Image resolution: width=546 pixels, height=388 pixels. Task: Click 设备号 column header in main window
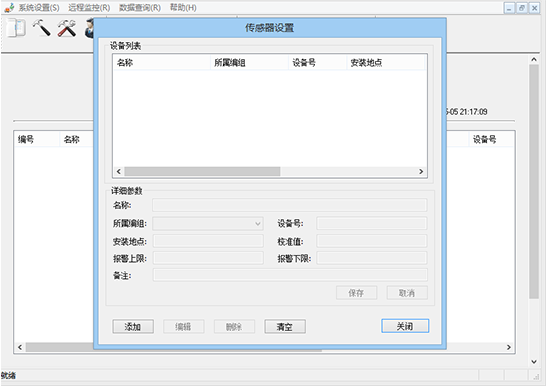pyautogui.click(x=491, y=140)
